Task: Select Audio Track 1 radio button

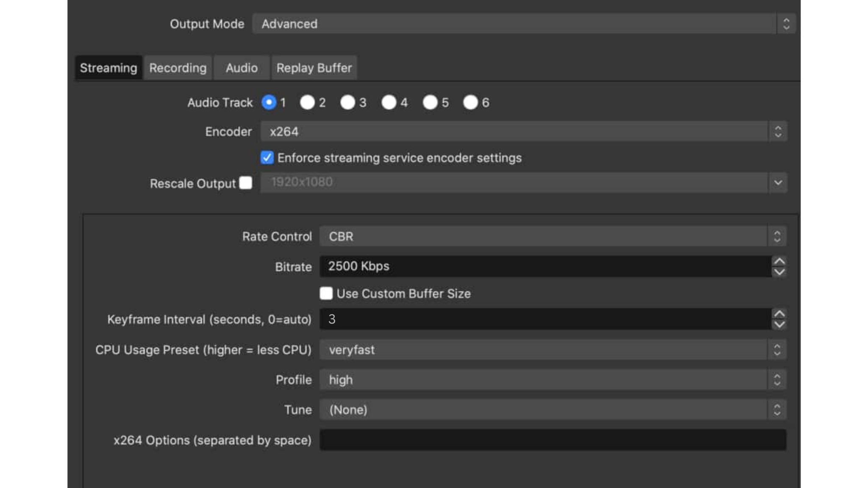Action: tap(268, 103)
